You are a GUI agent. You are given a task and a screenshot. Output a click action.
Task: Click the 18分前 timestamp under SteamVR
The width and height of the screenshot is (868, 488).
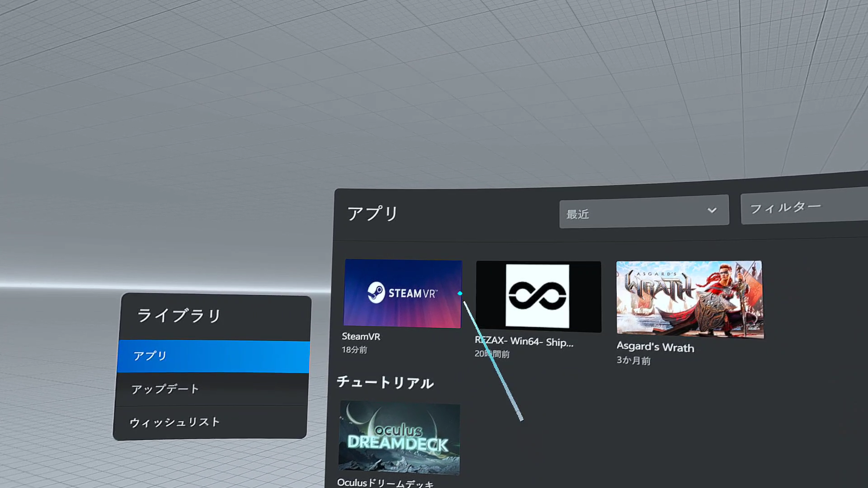point(354,350)
